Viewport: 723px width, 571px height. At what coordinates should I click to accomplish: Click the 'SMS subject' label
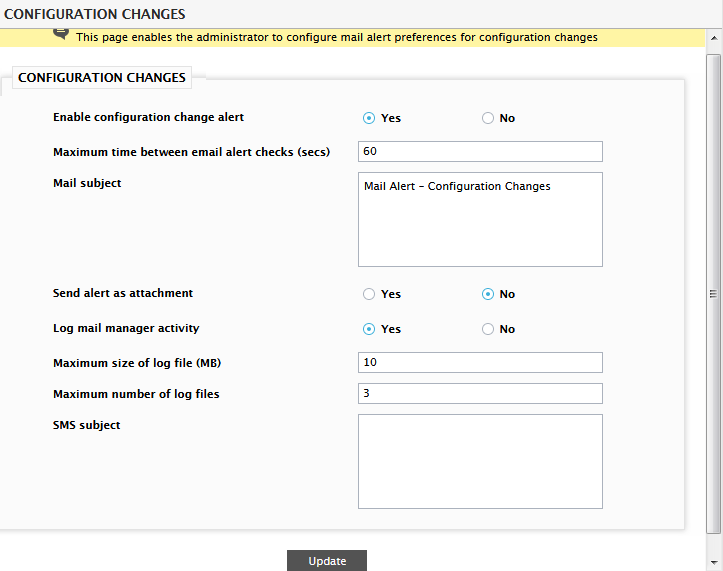coord(87,425)
